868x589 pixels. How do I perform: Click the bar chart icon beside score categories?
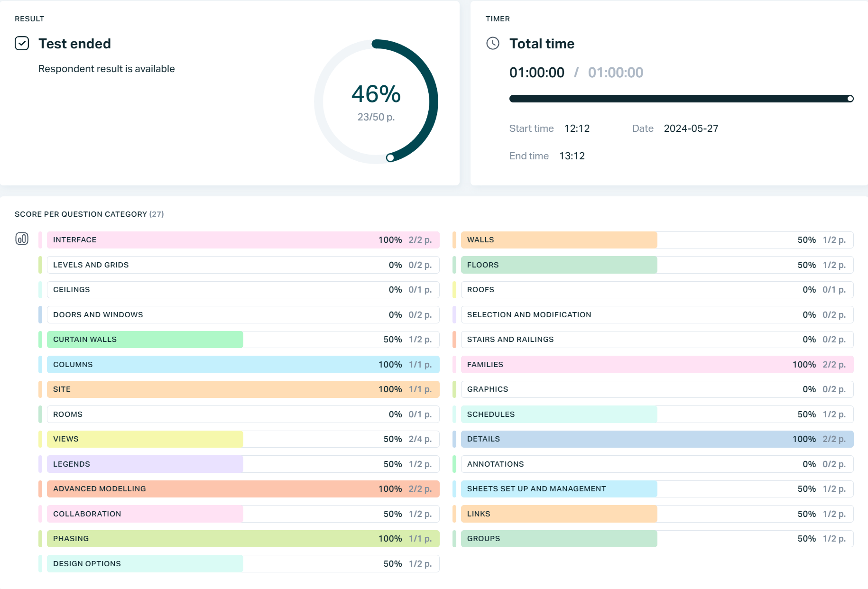click(22, 239)
